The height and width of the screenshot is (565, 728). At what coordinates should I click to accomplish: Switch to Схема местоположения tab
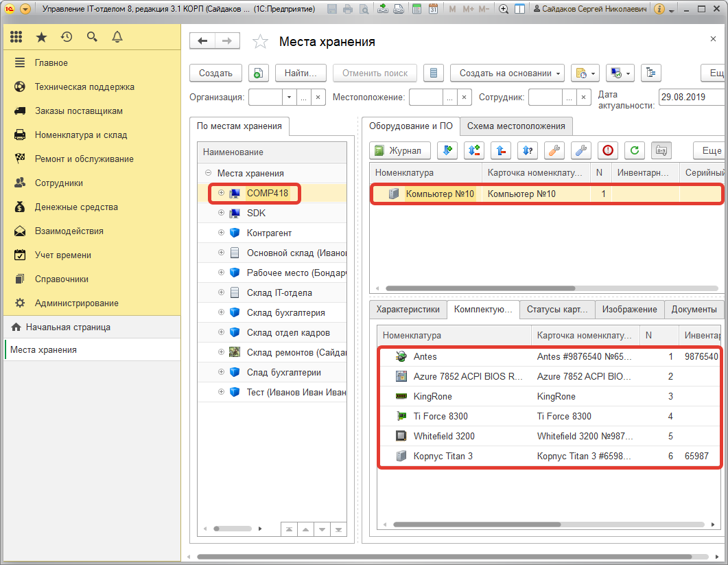tap(516, 126)
